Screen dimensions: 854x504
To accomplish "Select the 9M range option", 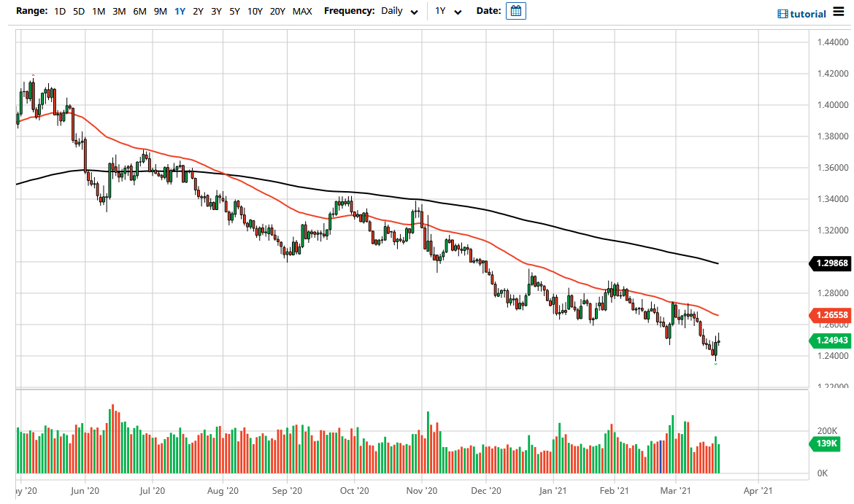I will coord(160,12).
